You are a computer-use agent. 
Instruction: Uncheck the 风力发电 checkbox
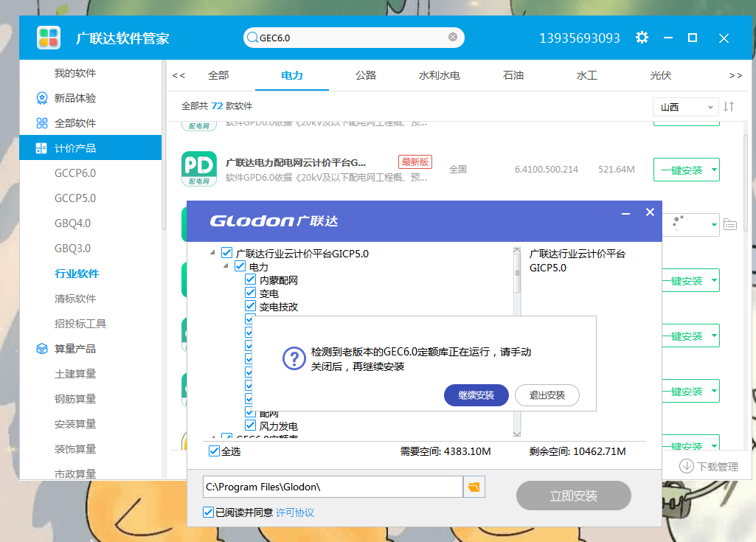(250, 425)
